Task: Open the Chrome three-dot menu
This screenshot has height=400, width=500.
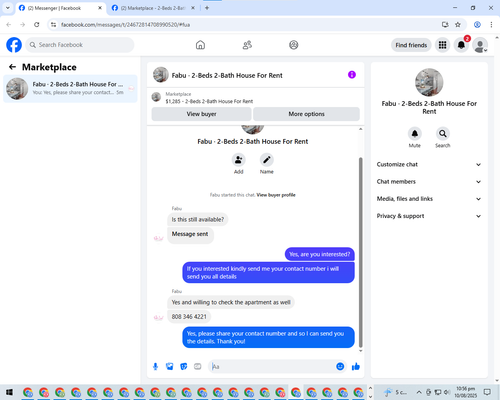Action: pyautogui.click(x=491, y=25)
